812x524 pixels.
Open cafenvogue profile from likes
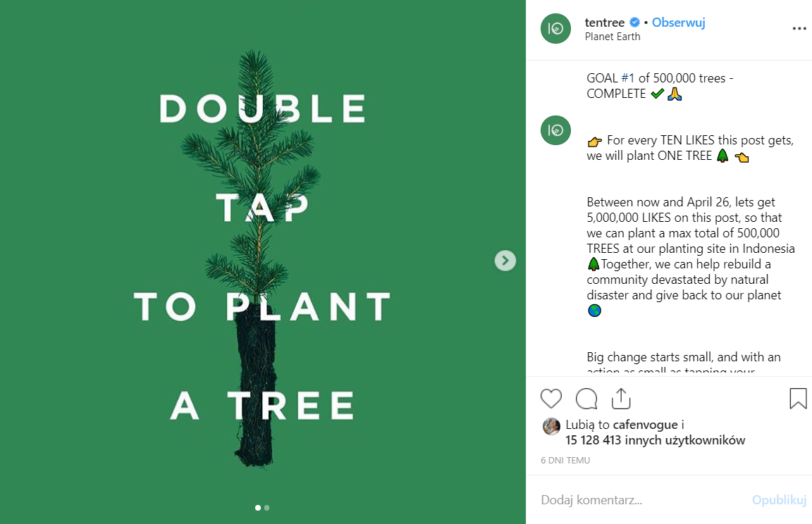[646, 425]
